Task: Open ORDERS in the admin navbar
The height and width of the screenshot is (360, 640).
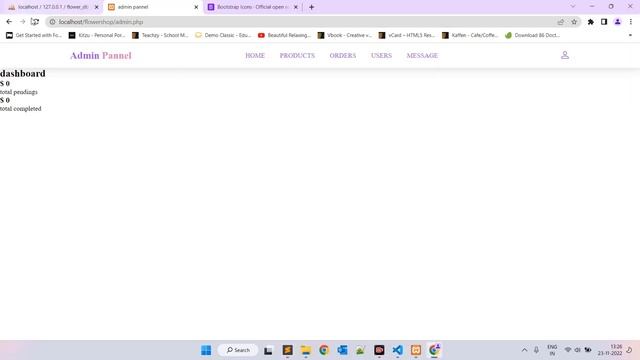Action: tap(343, 56)
